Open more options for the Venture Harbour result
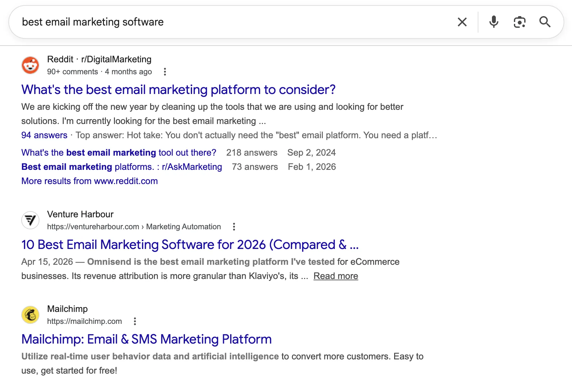The width and height of the screenshot is (572, 392). click(x=234, y=227)
